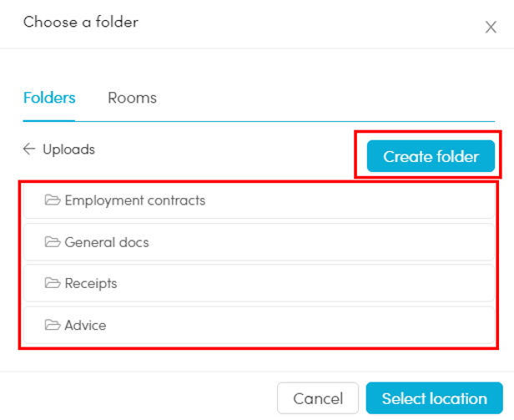Confirm with Select location button
This screenshot has height=420, width=514.
435,398
